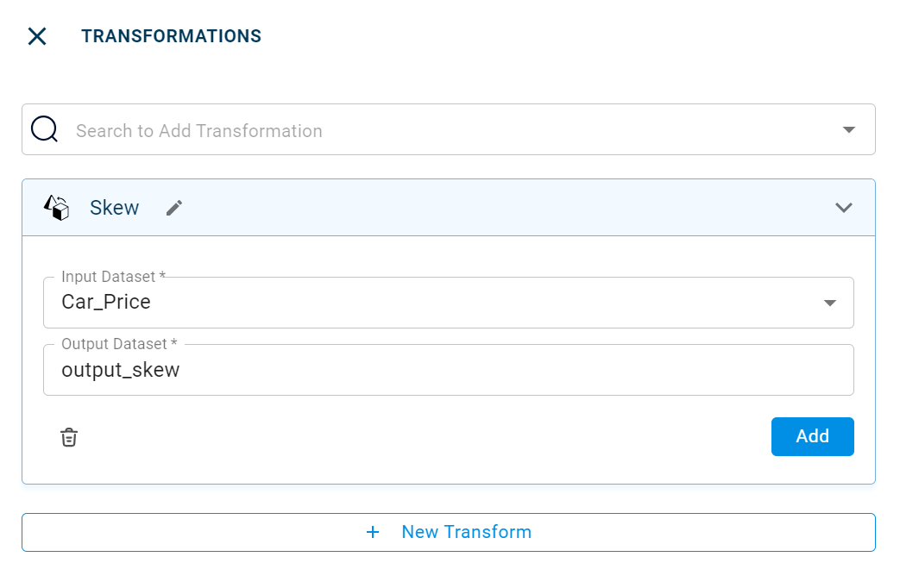Click the Skew transformation shapes icon
This screenshot has width=900, height=588.
coord(57,208)
